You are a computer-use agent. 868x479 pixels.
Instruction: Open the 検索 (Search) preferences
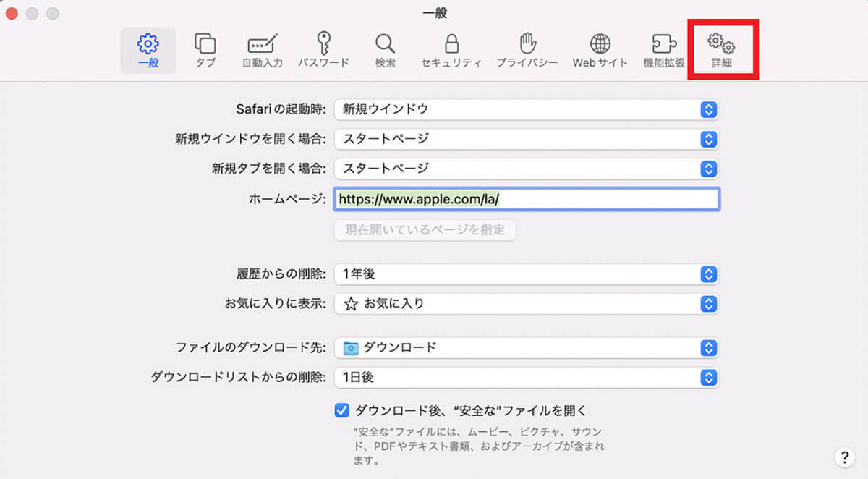[385, 49]
